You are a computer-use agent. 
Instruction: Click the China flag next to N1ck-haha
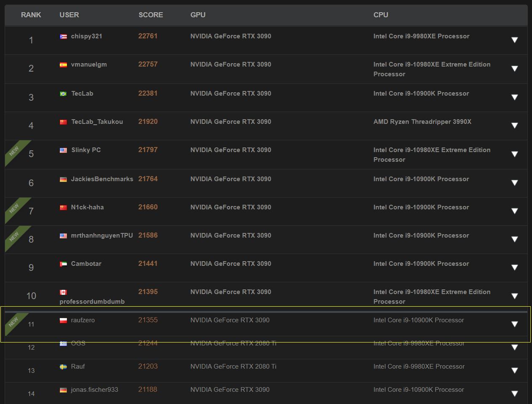tap(63, 208)
